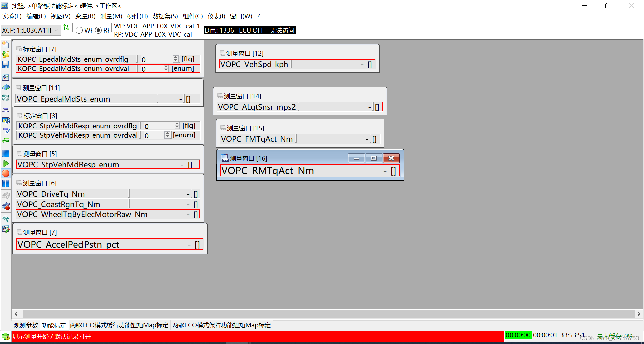The width and height of the screenshot is (644, 344).
Task: Switch to the 两驱ECO模式缓行功能扭矩Map标定 tab
Action: pos(119,325)
